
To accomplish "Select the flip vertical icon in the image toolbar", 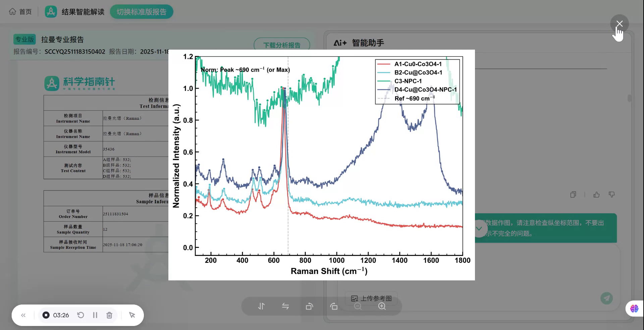I will pos(261,306).
